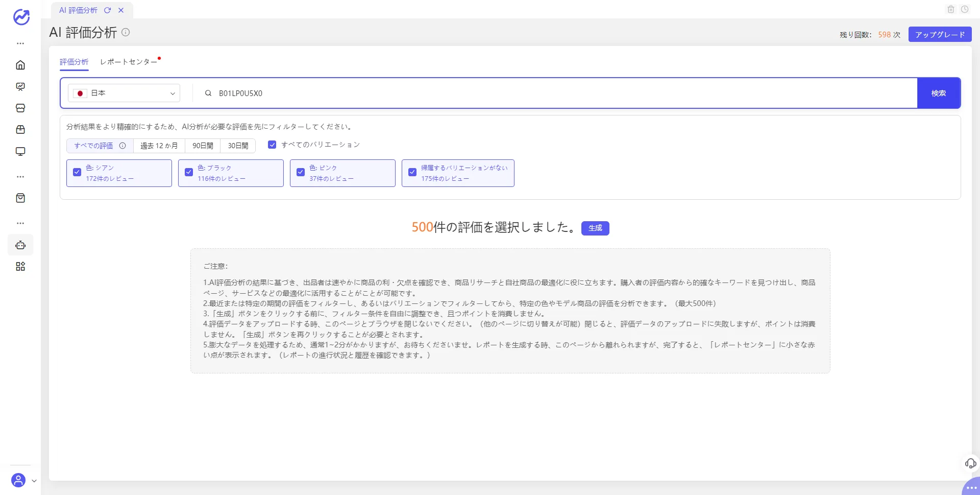Viewport: 980px width, 495px height.
Task: Uncheck the 色: ブラック variation checkbox
Action: [189, 172]
